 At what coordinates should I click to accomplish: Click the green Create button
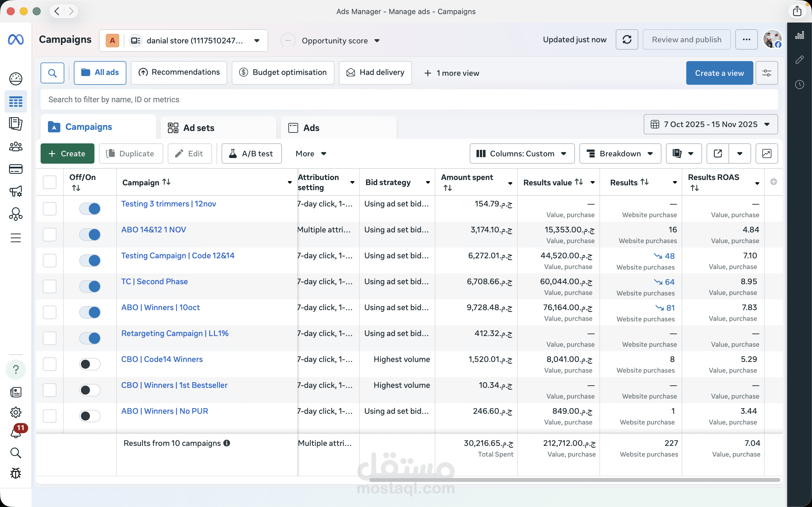[67, 154]
